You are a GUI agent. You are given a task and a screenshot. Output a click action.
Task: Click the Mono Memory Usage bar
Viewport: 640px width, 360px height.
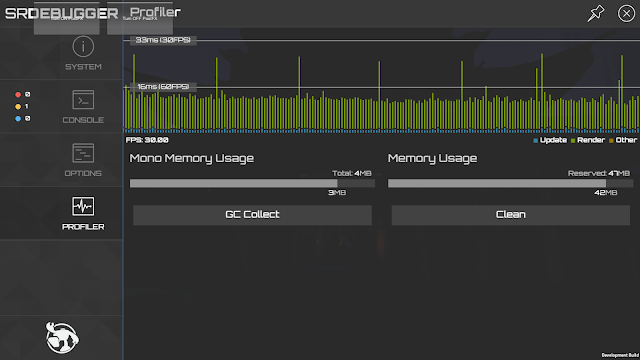tap(252, 184)
